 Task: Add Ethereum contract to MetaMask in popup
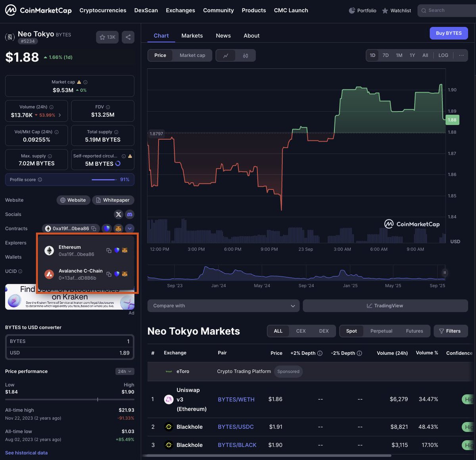(x=125, y=250)
